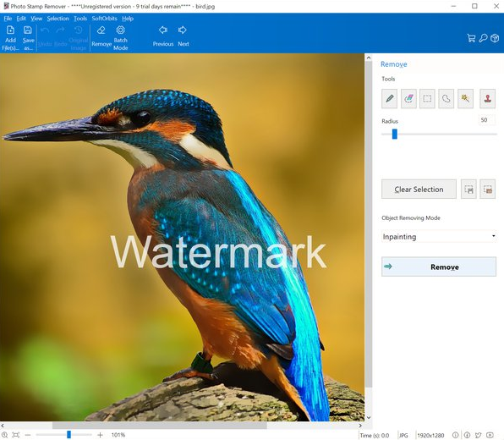Click the Save as toolbar icon
This screenshot has height=440, width=504.
(28, 38)
